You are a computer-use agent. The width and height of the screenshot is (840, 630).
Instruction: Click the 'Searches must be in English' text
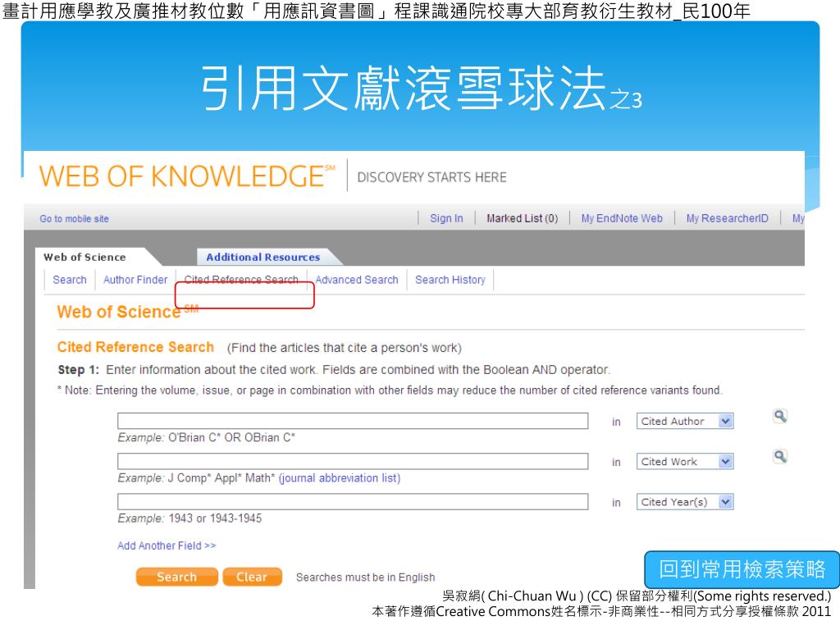click(365, 577)
